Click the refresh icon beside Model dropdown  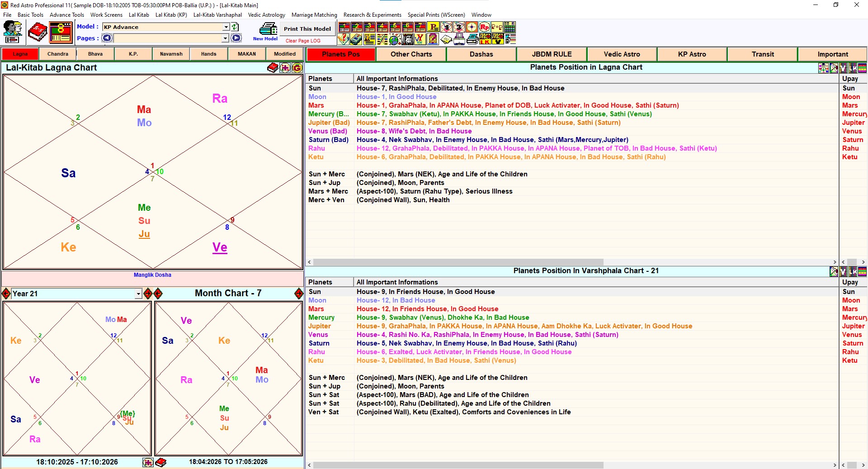coord(235,27)
